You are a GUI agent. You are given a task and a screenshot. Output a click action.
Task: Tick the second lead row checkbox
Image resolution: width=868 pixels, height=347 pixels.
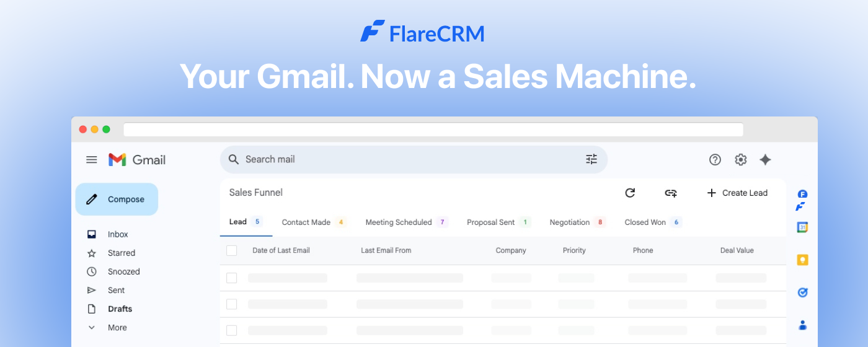pyautogui.click(x=232, y=304)
